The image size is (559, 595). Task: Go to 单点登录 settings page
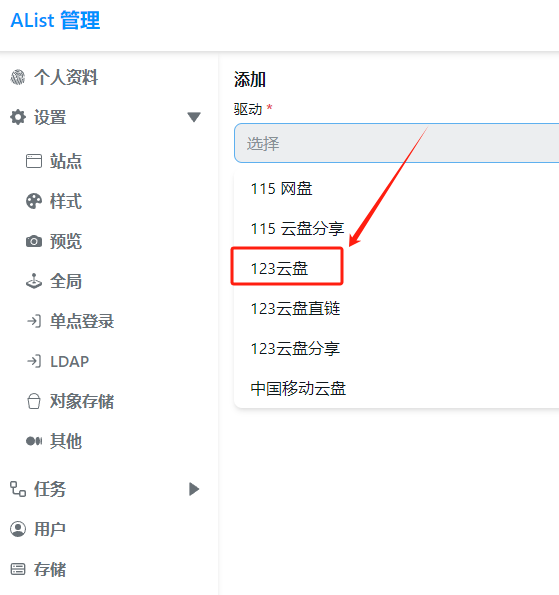tap(82, 321)
